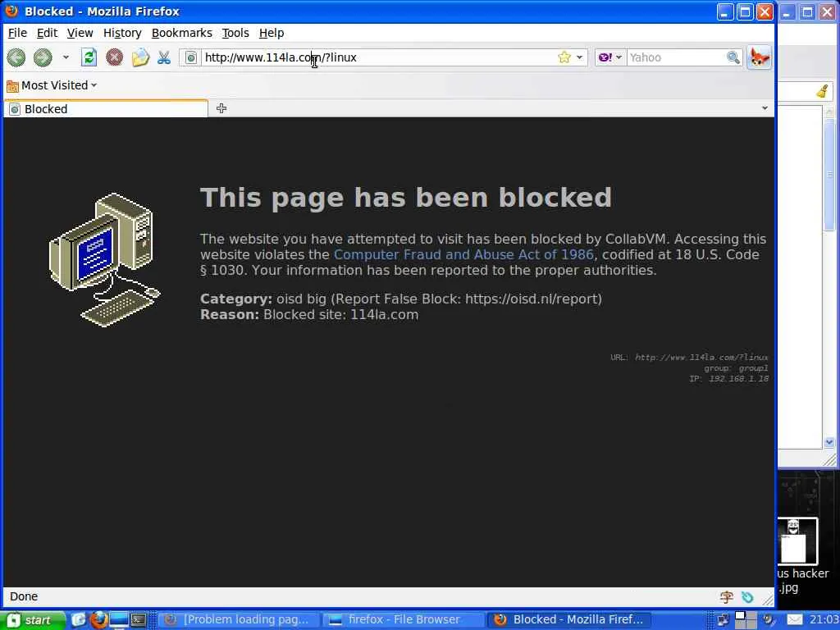Click the workspace switcher tray icon
The width and height of the screenshot is (840, 630).
pos(745,620)
